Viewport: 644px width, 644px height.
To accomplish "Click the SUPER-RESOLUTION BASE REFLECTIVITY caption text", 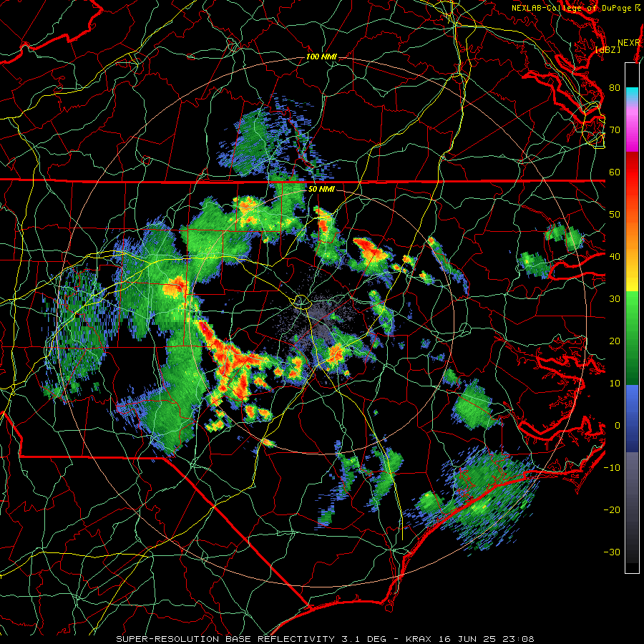I will [225, 639].
